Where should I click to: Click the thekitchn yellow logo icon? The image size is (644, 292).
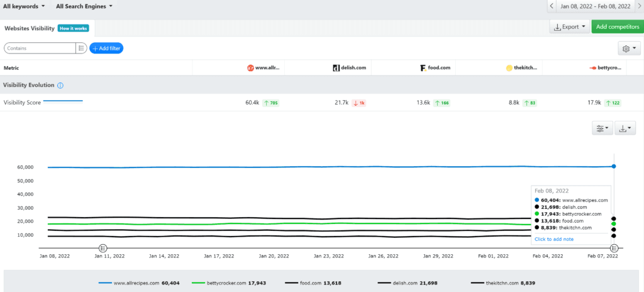click(x=509, y=68)
